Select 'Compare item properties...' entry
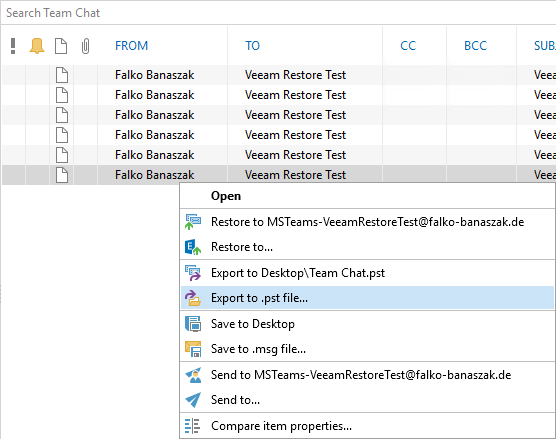This screenshot has height=439, width=556. coord(367,426)
